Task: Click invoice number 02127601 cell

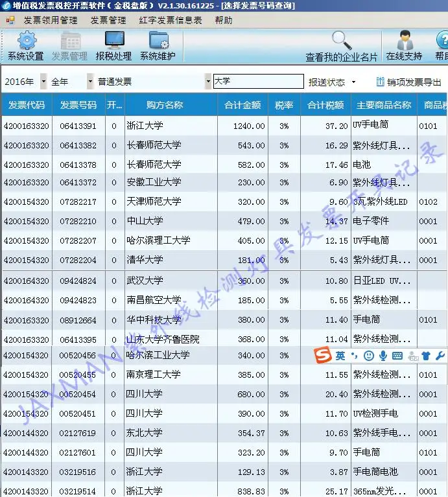Action: [78, 452]
